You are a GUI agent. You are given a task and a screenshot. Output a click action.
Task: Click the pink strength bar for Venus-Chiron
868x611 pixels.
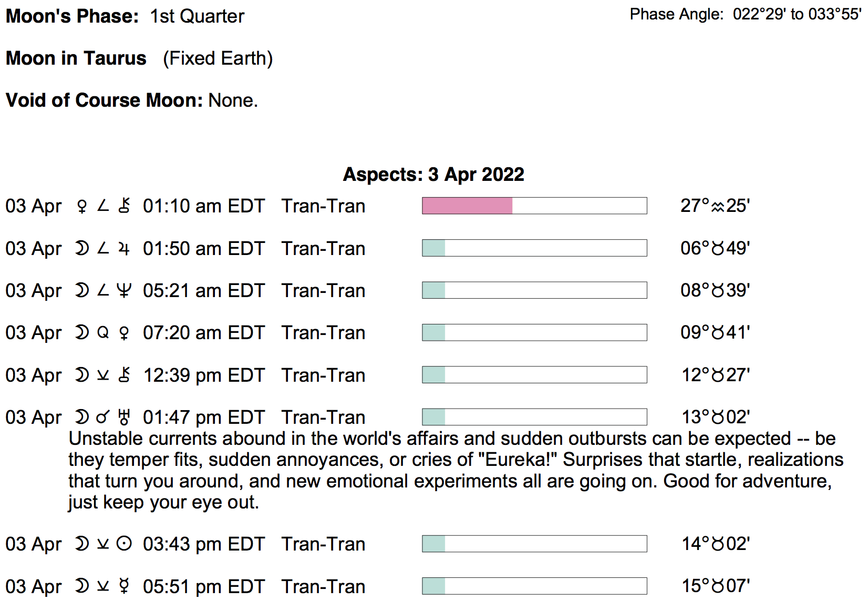click(467, 206)
